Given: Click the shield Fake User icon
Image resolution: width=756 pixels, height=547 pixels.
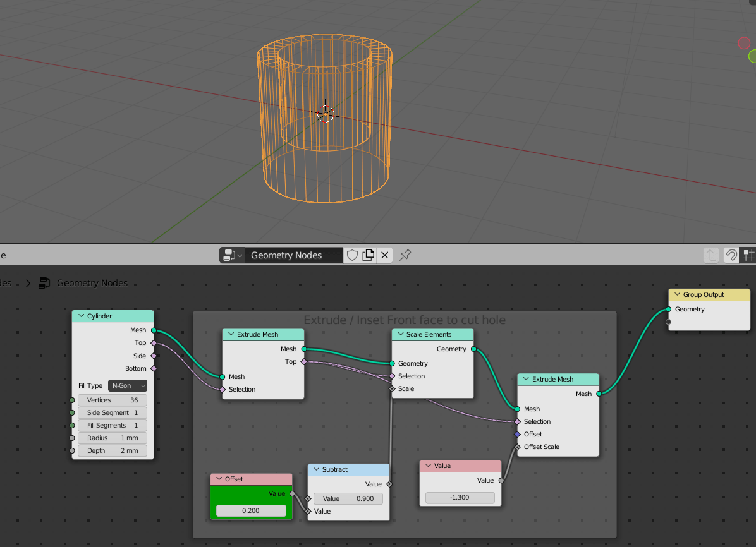Looking at the screenshot, I should pyautogui.click(x=352, y=255).
